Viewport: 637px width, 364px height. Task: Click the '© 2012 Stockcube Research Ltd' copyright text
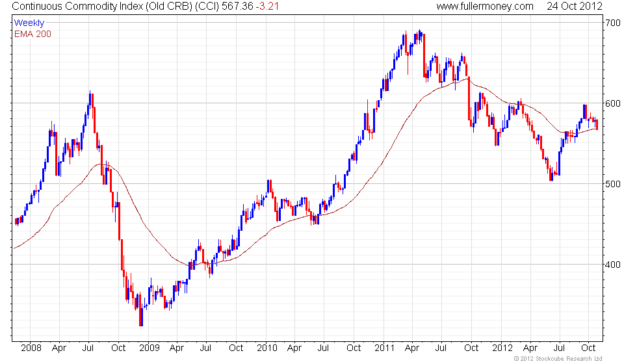coord(558,359)
